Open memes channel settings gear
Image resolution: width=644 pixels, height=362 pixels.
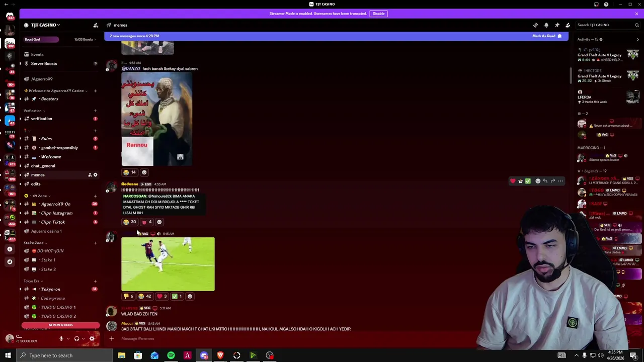click(x=95, y=175)
